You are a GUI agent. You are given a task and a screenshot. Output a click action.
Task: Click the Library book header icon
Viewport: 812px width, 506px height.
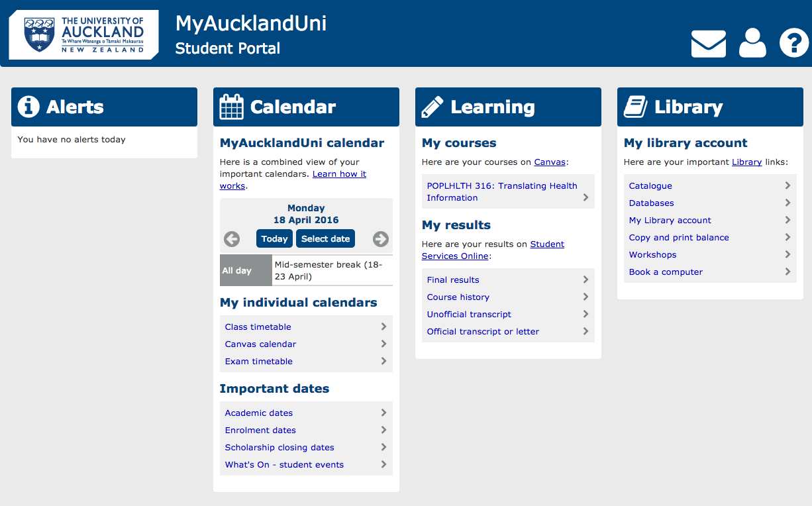tap(636, 107)
